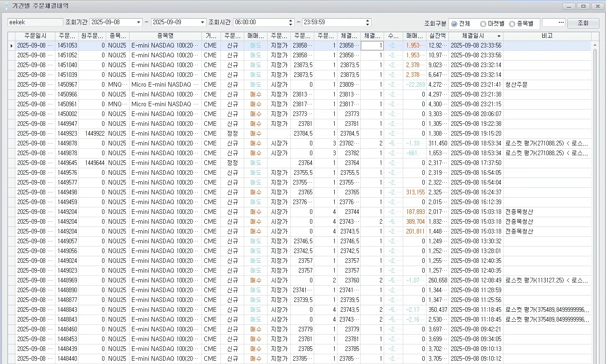This screenshot has height=364, width=606.
Task: Select order number cell 1451040
Action: click(67, 65)
